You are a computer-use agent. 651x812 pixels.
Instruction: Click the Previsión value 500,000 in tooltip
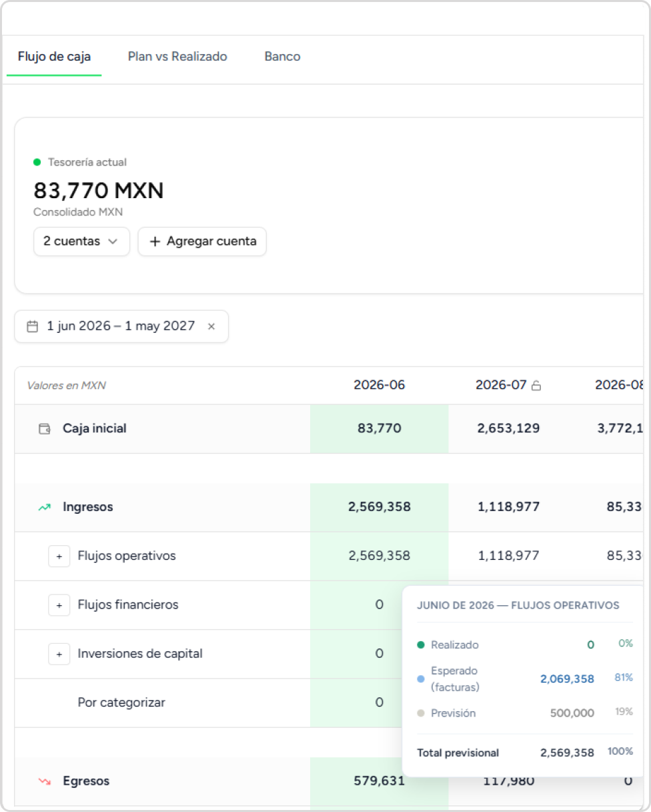pyautogui.click(x=572, y=713)
